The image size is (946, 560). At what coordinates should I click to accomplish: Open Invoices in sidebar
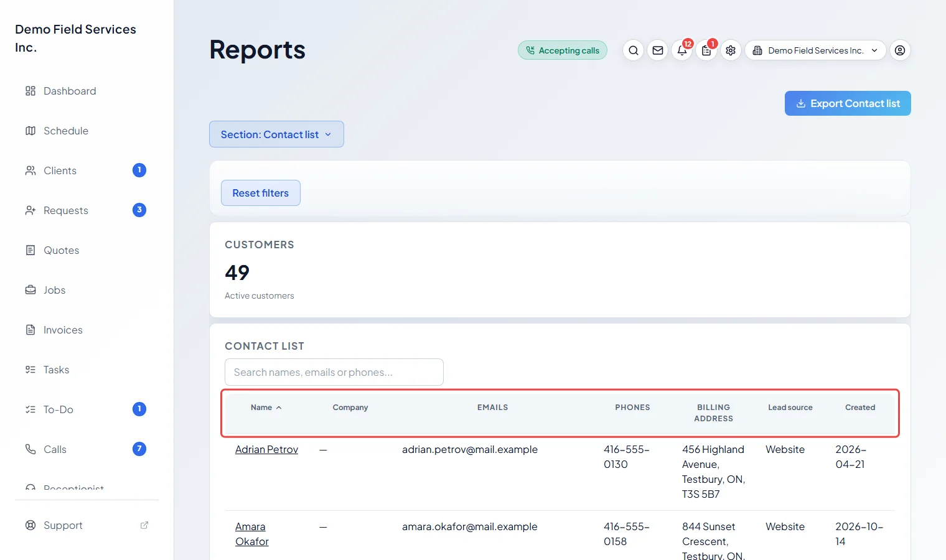[x=87, y=330]
